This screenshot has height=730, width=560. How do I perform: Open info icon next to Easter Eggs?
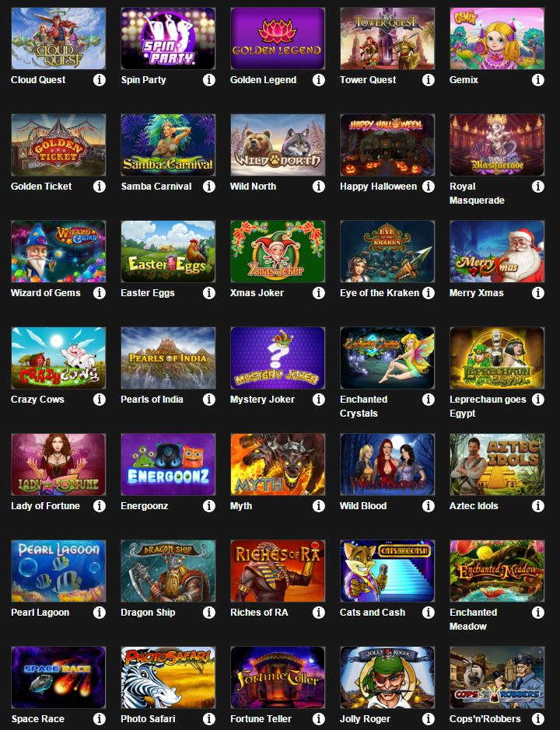pos(209,293)
